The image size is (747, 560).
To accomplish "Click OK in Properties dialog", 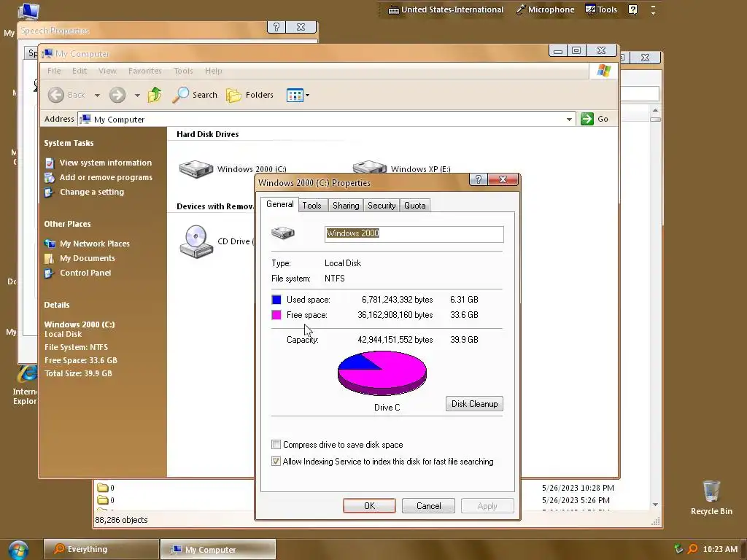I will click(369, 506).
